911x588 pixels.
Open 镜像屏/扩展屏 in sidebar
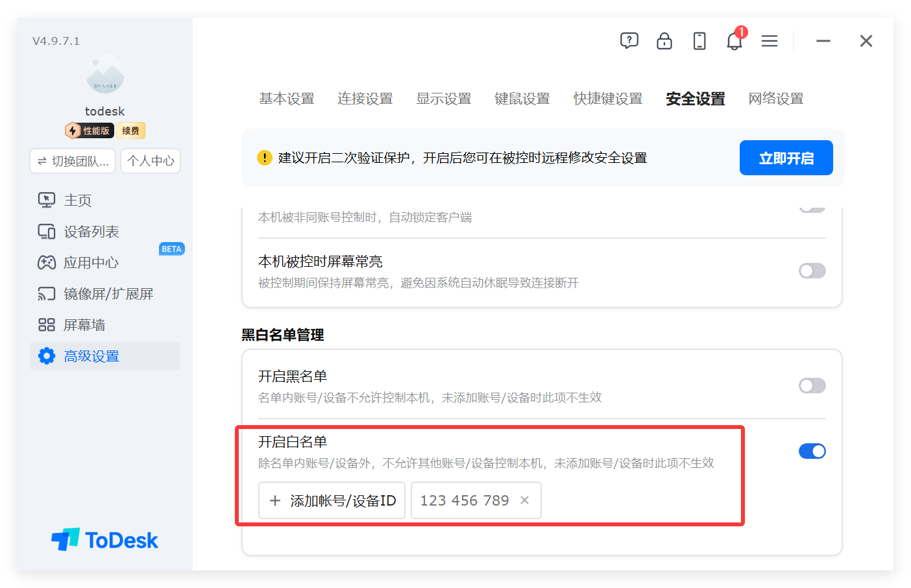coord(95,294)
